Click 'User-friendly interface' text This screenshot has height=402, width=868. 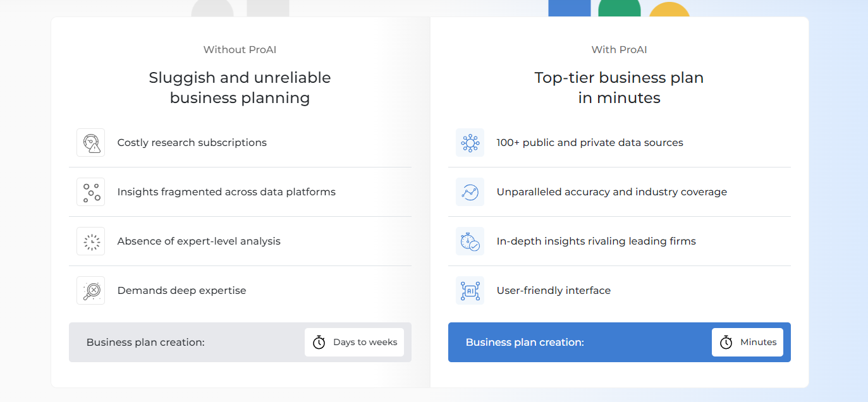coord(554,291)
